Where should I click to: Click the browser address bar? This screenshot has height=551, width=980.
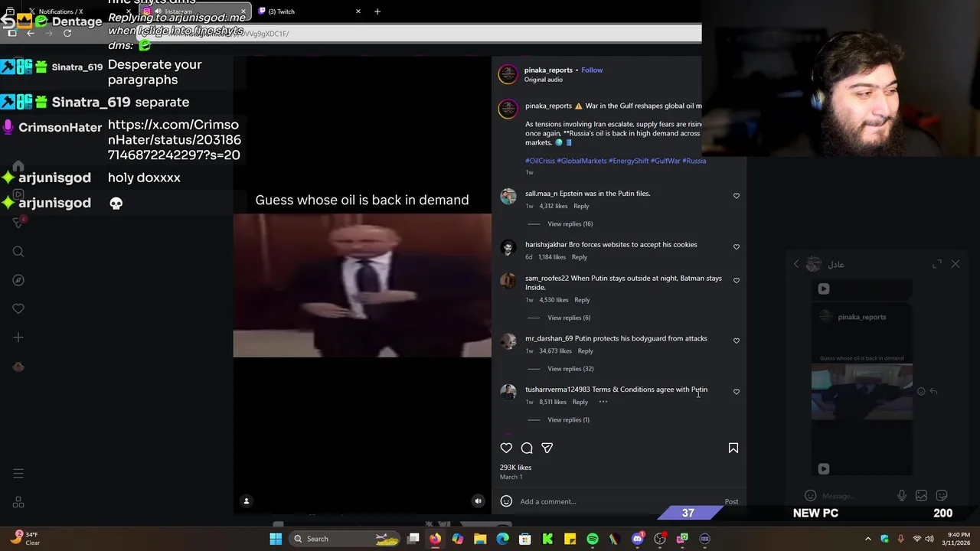(x=417, y=34)
